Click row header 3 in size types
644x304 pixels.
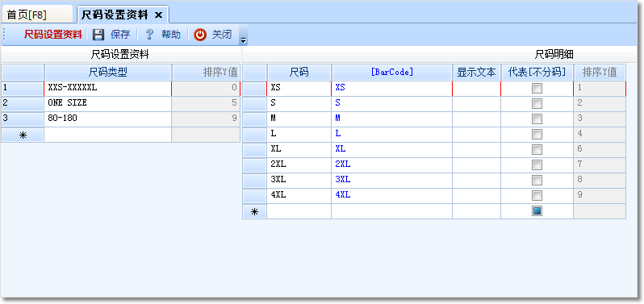(23, 119)
